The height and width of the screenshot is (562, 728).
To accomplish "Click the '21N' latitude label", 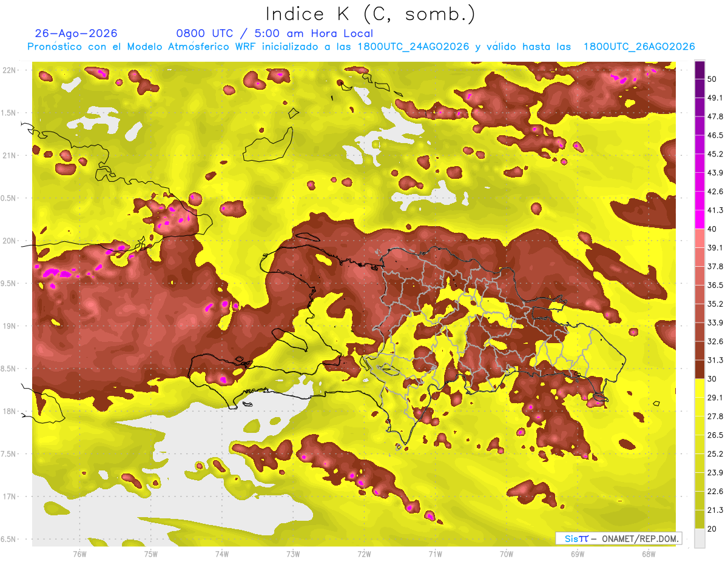I will tap(9, 156).
